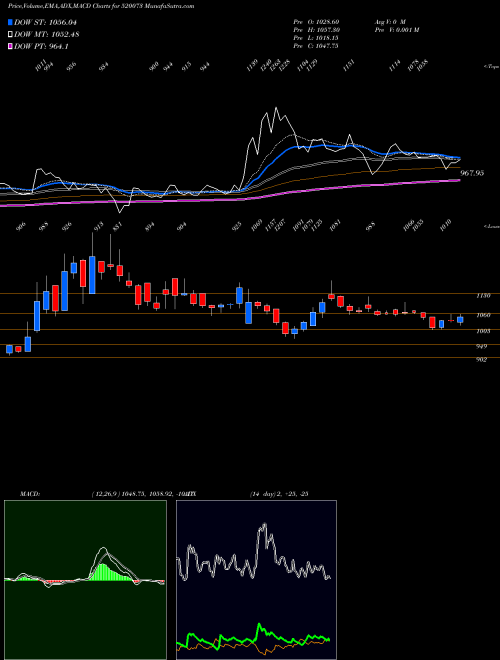500x660 pixels.
Task: Click the 949 price level label
Action: pyautogui.click(x=481, y=346)
